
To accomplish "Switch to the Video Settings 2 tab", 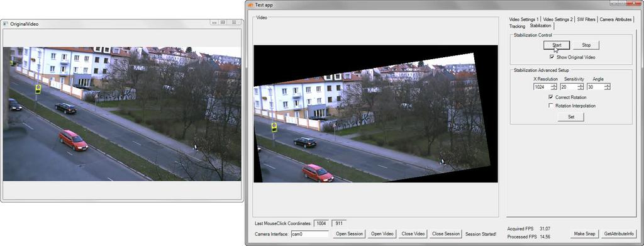I will (x=557, y=20).
